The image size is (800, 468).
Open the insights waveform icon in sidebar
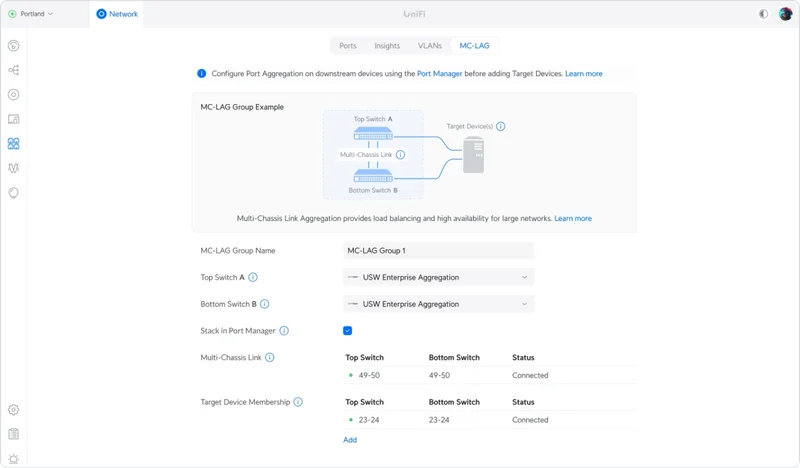pos(14,168)
